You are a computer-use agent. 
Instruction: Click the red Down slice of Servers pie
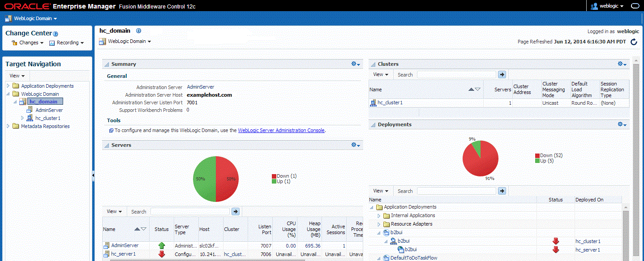(x=227, y=179)
